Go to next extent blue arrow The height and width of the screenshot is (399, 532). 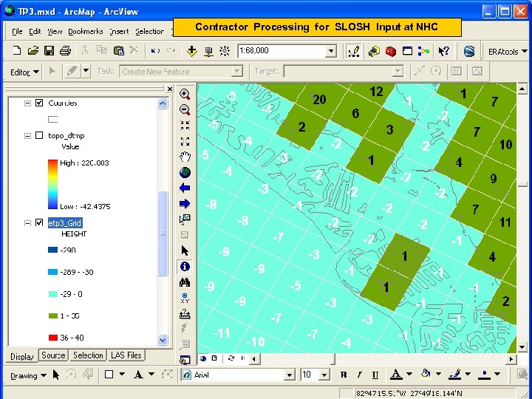click(x=185, y=204)
